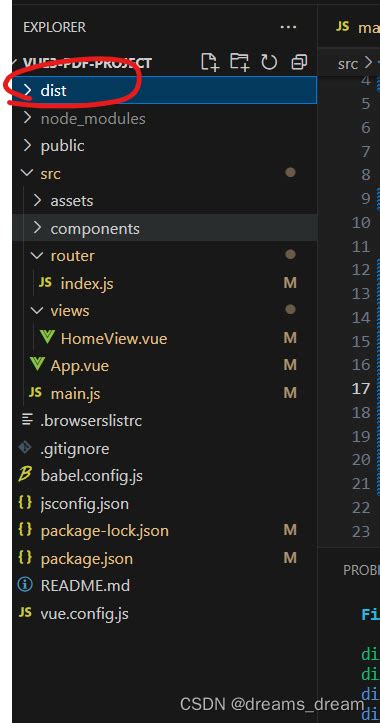Select the babel.config.js file
This screenshot has width=380, height=723.
[91, 475]
